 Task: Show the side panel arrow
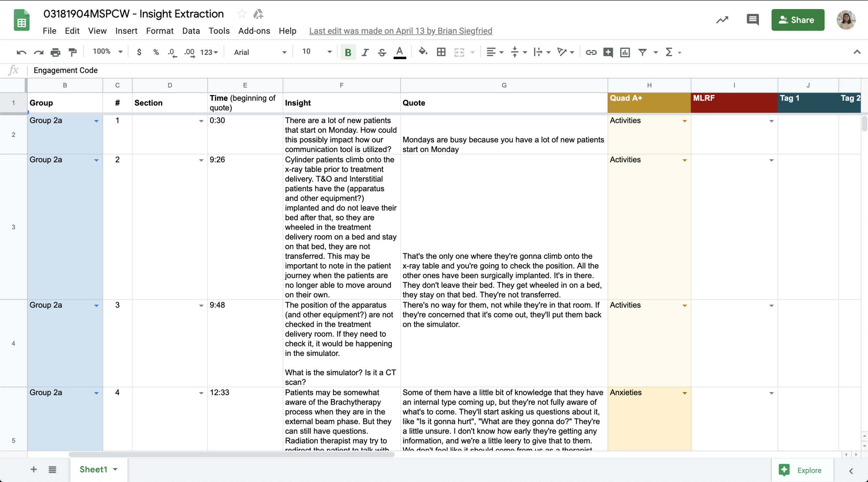pyautogui.click(x=851, y=471)
